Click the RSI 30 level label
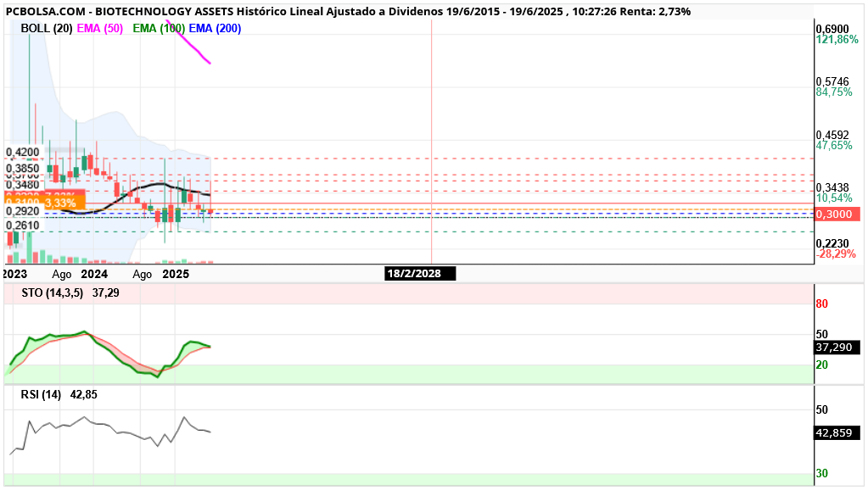This screenshot has height=490, width=868. 822,473
